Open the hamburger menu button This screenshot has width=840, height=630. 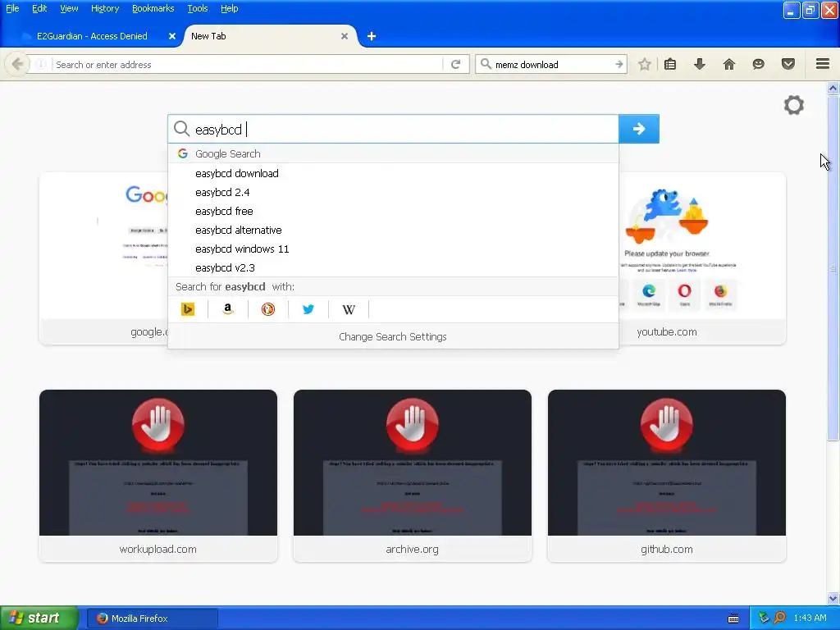823,64
